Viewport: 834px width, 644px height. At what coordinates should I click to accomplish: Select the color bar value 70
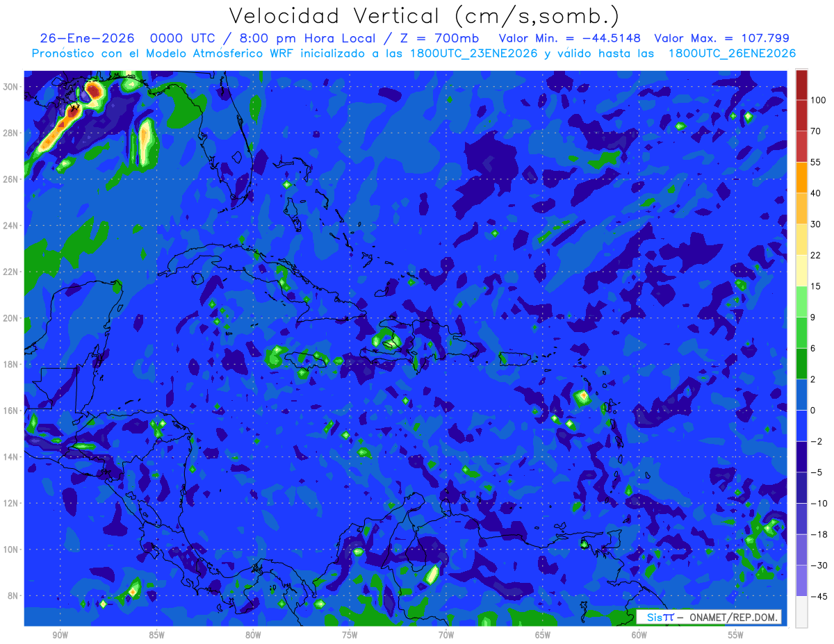[x=817, y=131]
